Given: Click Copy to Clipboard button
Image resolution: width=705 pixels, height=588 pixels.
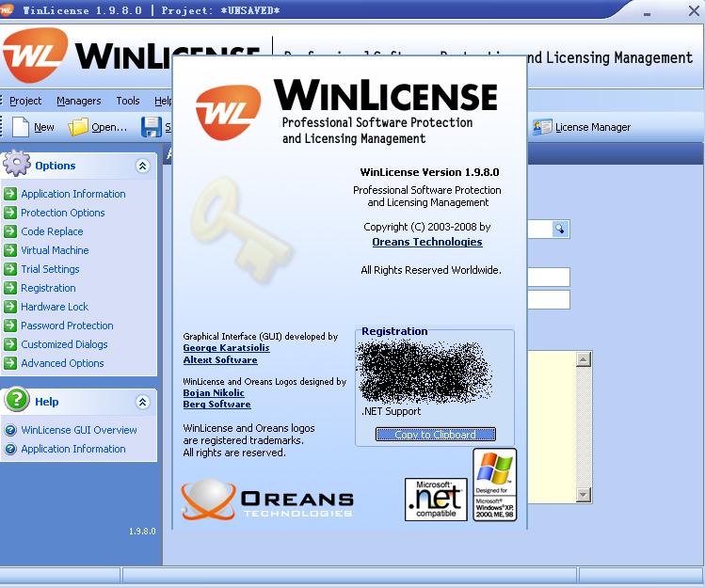Looking at the screenshot, I should point(435,435).
